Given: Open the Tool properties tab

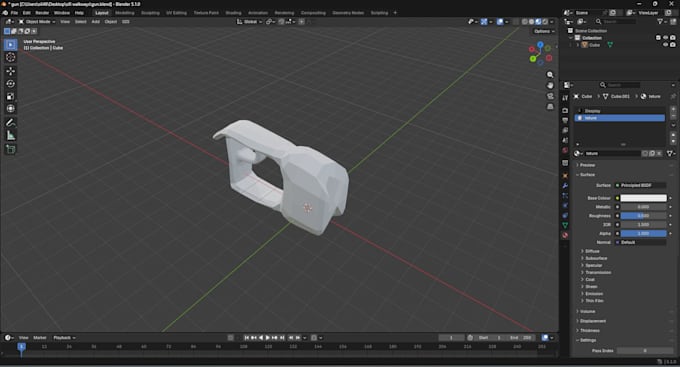Looking at the screenshot, I should click(565, 98).
